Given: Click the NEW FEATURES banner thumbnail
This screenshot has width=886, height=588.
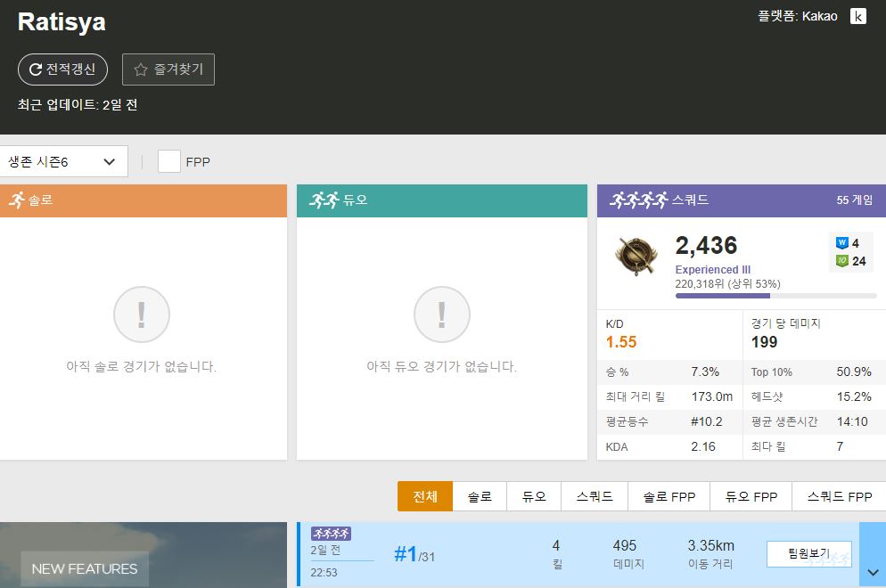Looking at the screenshot, I should tap(85, 568).
